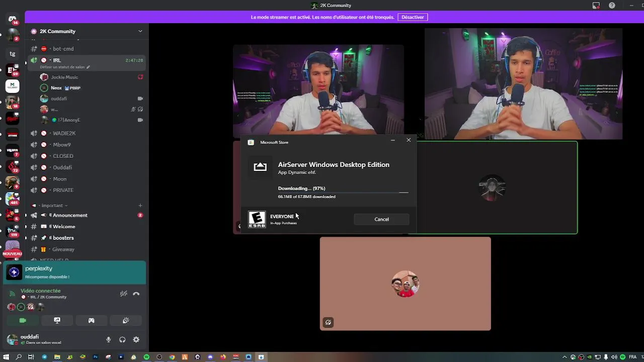Select user ouddafi in the IRL list
This screenshot has height=362, width=644.
click(92, 99)
